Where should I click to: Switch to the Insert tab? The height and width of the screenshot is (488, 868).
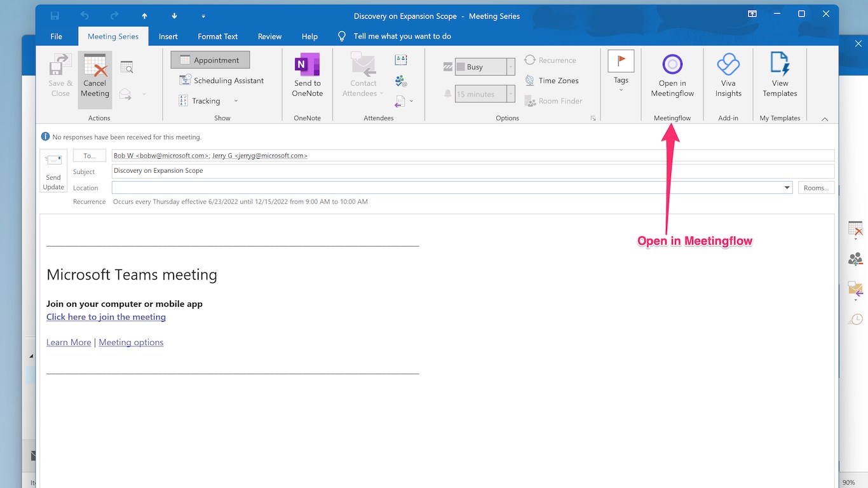tap(168, 36)
